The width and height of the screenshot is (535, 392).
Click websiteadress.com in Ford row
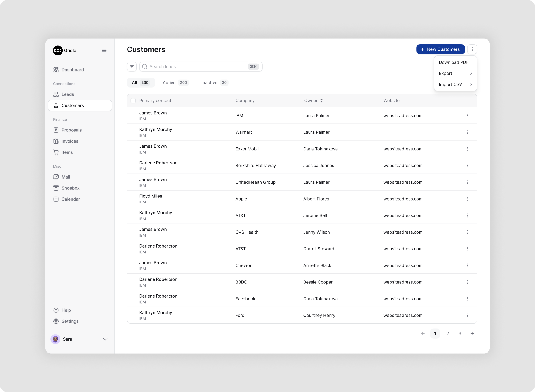[x=403, y=315]
